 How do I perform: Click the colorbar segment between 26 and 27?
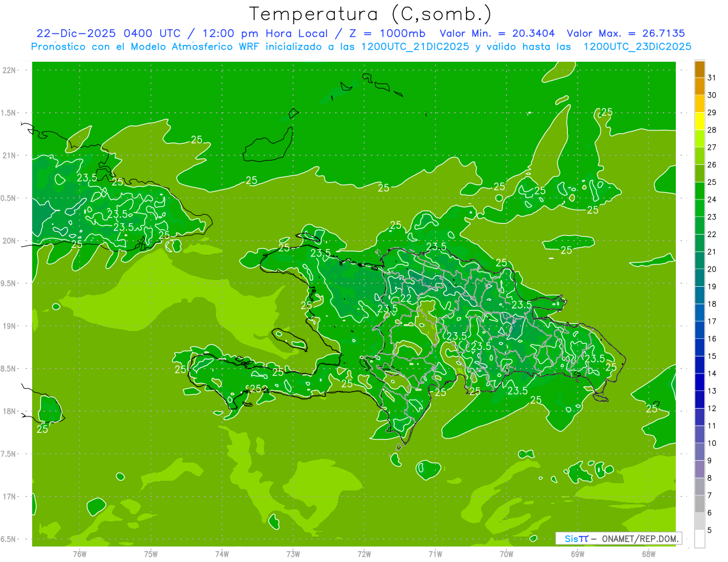click(x=699, y=156)
